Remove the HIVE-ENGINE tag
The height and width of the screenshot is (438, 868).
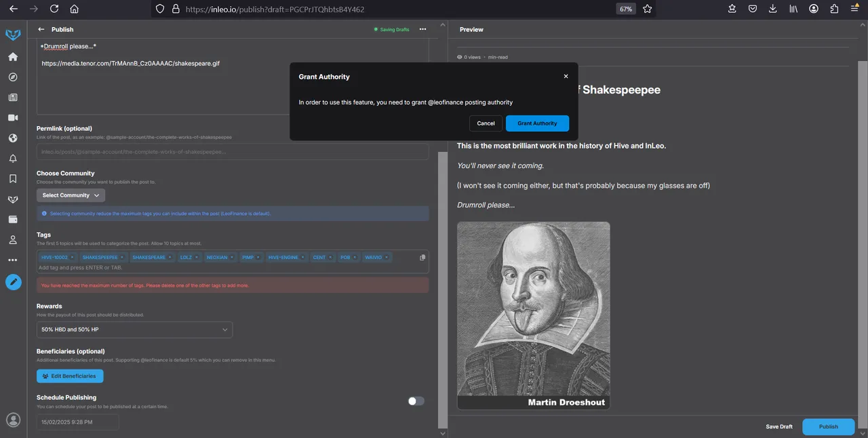(x=303, y=258)
